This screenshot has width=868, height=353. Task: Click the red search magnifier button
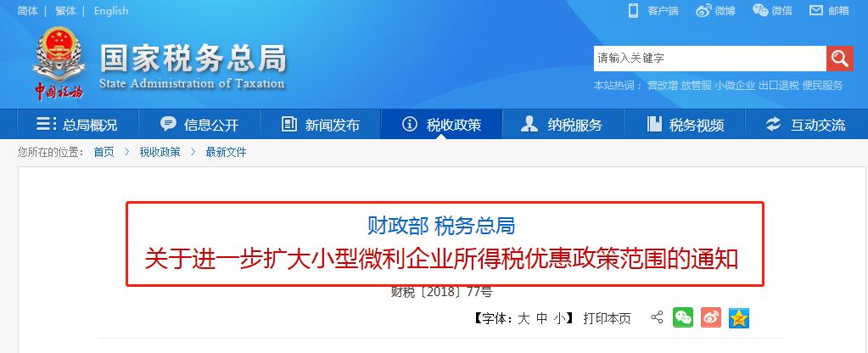point(840,58)
